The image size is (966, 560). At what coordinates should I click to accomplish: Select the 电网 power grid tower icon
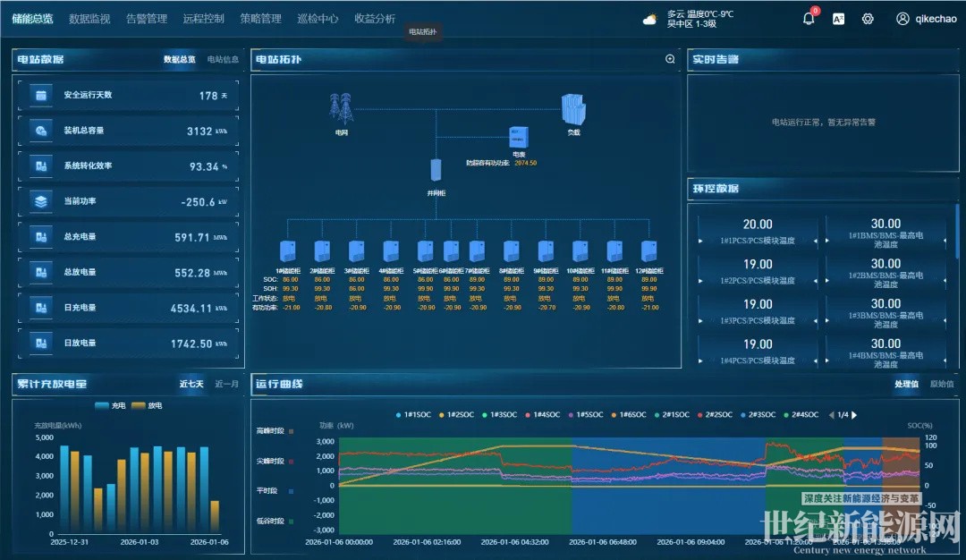tap(341, 108)
